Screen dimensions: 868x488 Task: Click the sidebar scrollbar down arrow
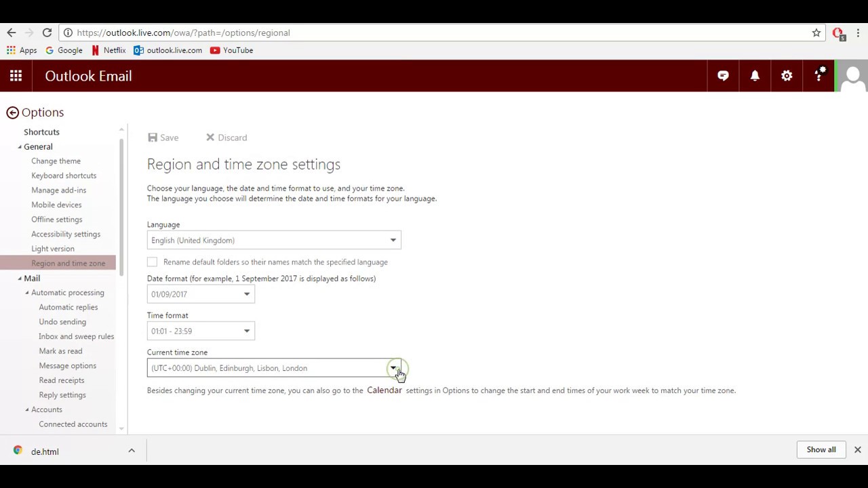click(122, 428)
